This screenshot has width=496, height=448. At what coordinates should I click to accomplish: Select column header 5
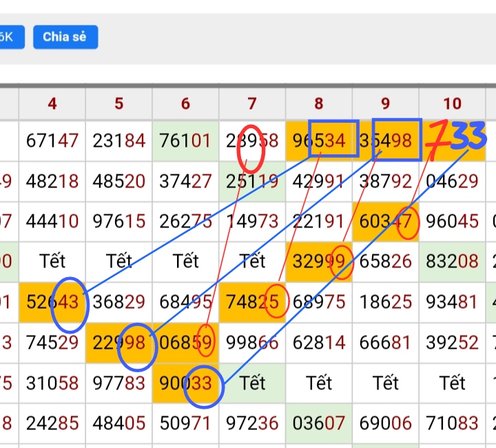(119, 103)
